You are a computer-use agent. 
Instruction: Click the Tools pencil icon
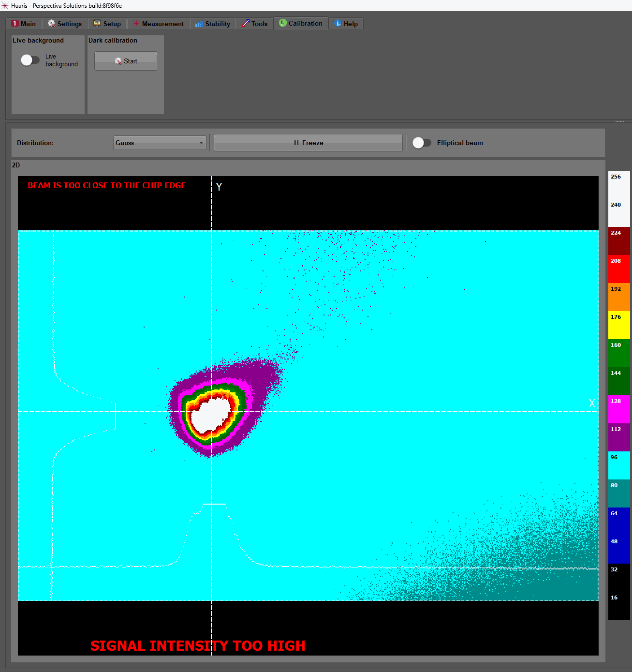click(x=246, y=23)
